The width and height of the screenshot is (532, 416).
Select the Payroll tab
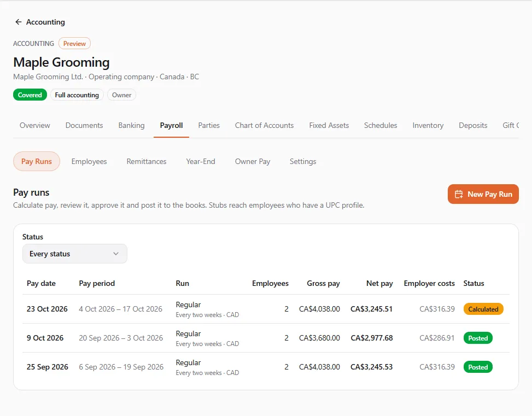coord(171,125)
